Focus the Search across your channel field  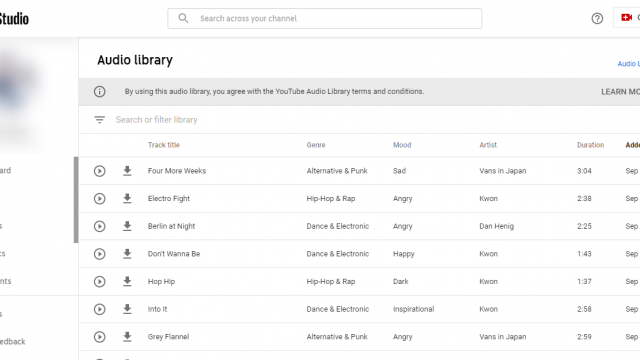[x=324, y=18]
